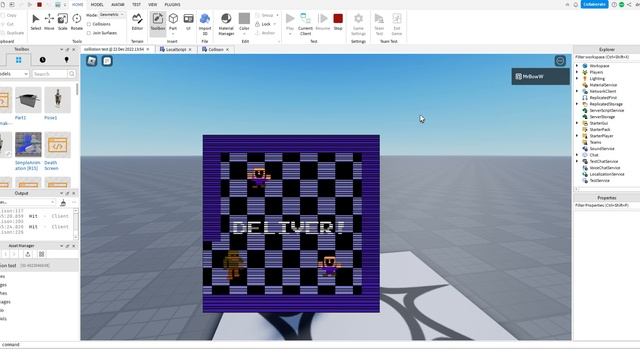The image size is (640, 360).
Task: Select ServerScriptService in Explorer
Action: 607,110
